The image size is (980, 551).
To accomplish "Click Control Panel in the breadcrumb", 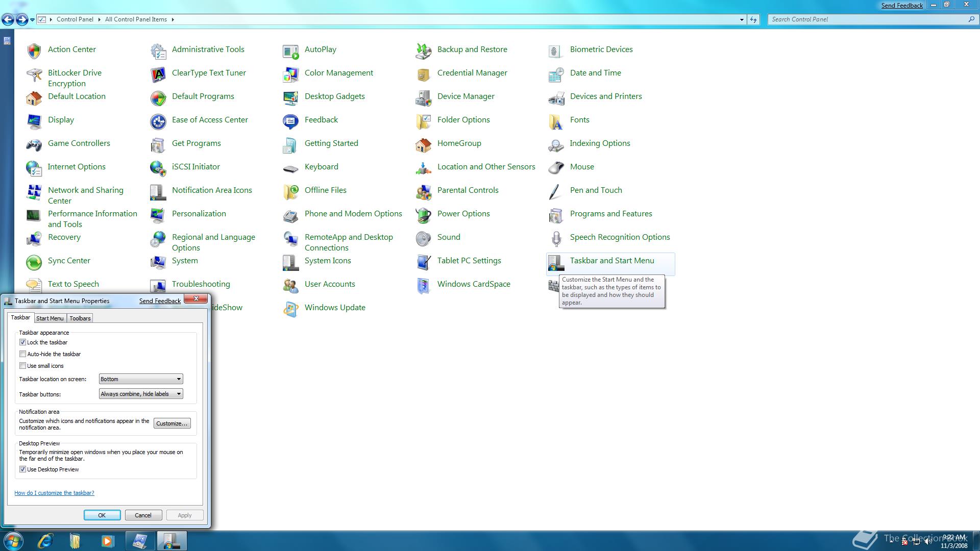I will [75, 19].
